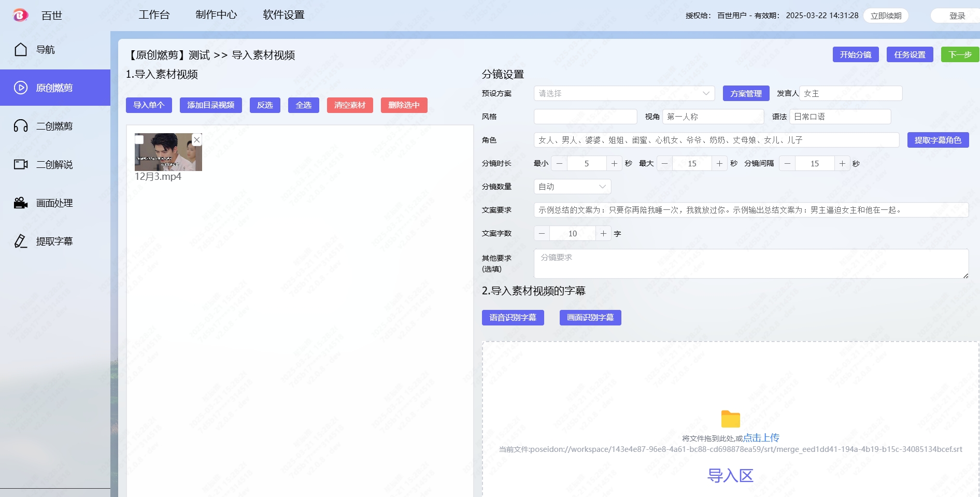
Task: Open 提取字幕 pencil icon
Action: click(21, 241)
